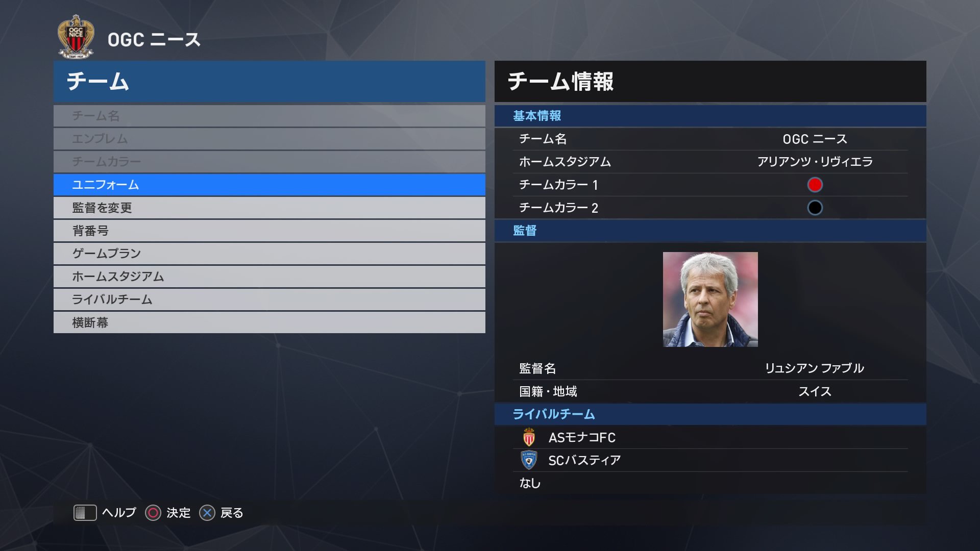This screenshot has height=551, width=980.
Task: Click the チームカラー 1 label
Action: 558,185
